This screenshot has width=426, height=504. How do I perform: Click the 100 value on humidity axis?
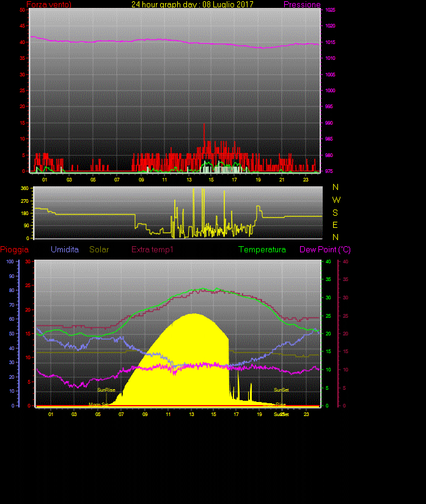(x=10, y=261)
